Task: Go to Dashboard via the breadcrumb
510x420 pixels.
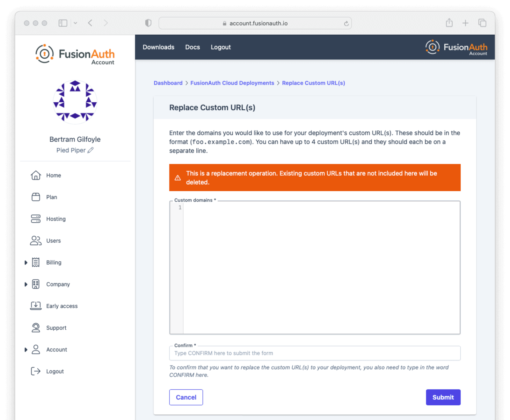Action: click(168, 83)
